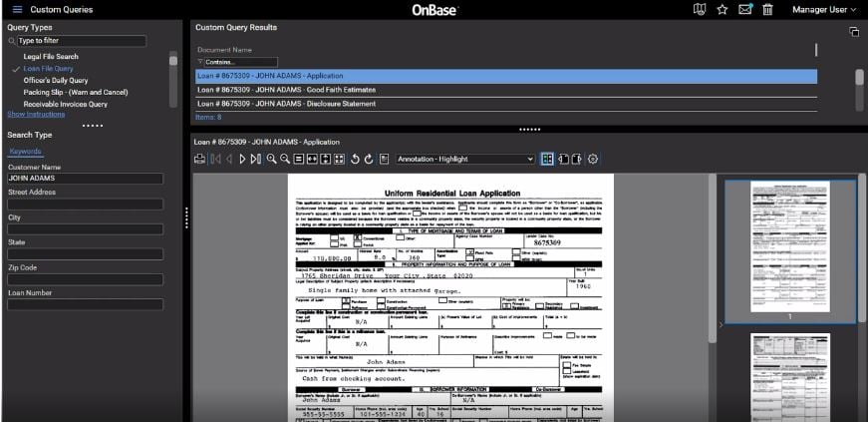Select the Disclosure Statement result row

[506, 104]
